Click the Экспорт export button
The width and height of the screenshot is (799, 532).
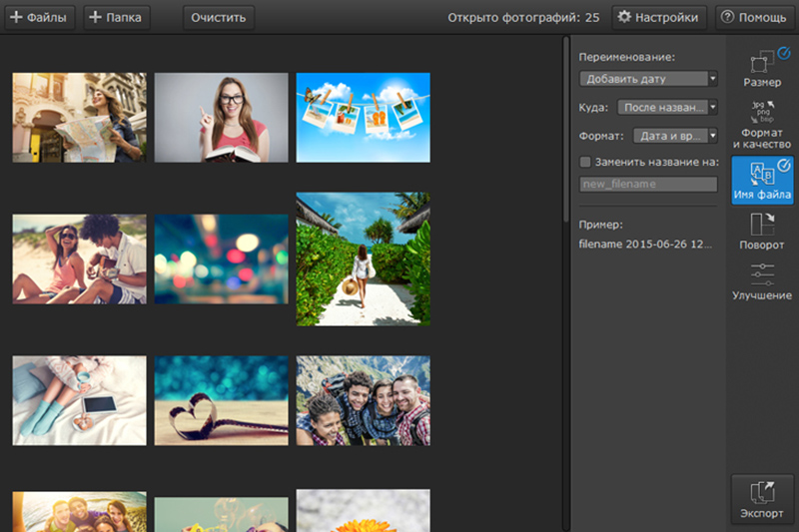click(x=762, y=499)
